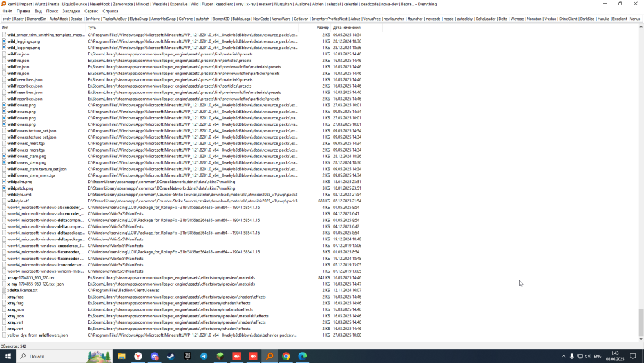Viewport: 644px width, 363px height.
Task: Click the file icon next to wildstyle.vtf
Action: (x=4, y=201)
